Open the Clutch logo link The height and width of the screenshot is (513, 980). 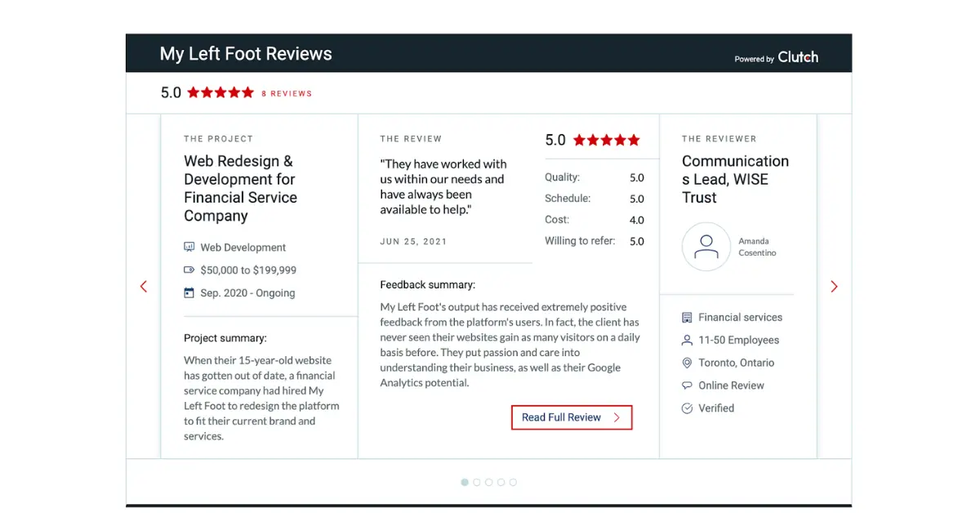(798, 57)
